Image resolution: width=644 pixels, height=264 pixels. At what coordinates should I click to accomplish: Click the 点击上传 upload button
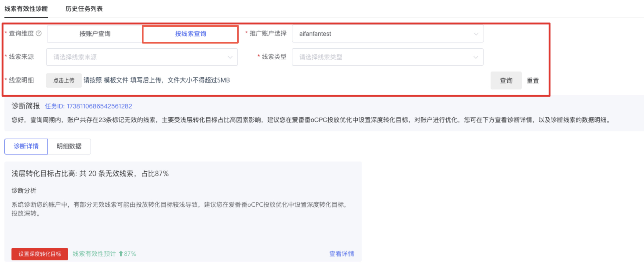tap(64, 81)
